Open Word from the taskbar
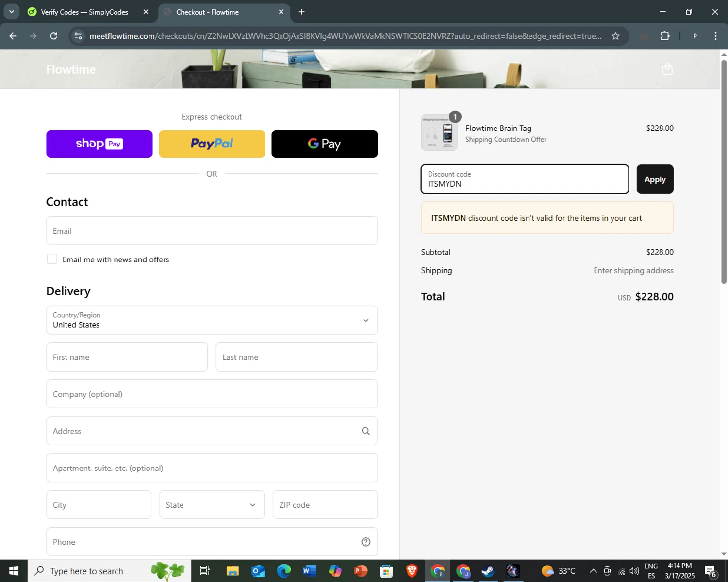This screenshot has height=582, width=728. pos(309,571)
